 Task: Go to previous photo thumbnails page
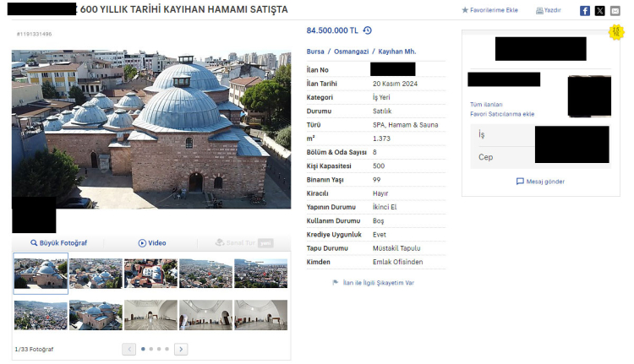[129, 349]
